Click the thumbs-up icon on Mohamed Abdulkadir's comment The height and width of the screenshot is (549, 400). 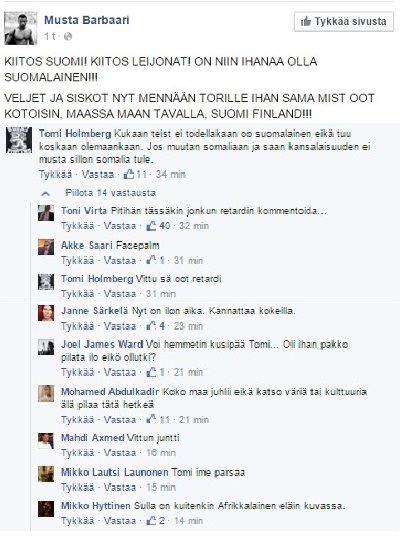pyautogui.click(x=151, y=419)
